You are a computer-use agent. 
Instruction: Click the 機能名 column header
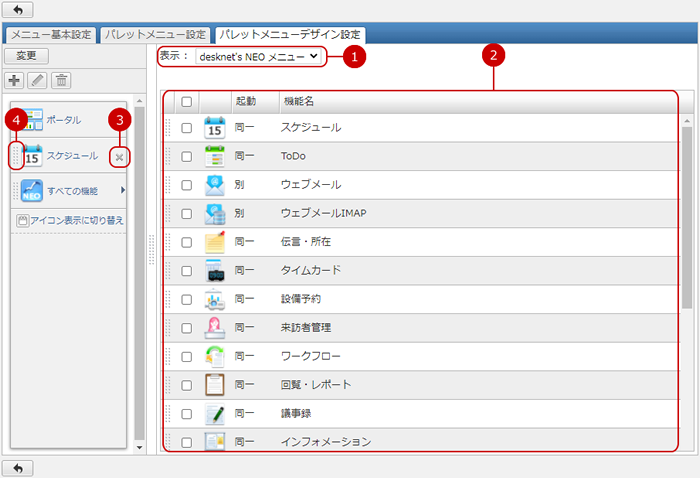click(299, 101)
